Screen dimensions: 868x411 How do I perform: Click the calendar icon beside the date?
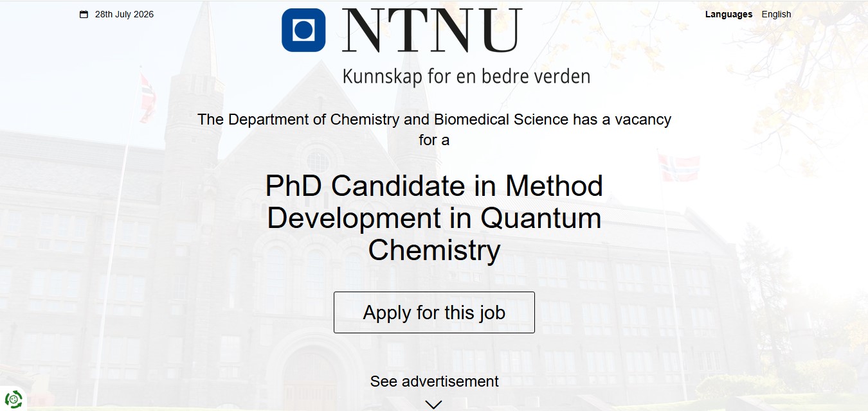(x=84, y=14)
